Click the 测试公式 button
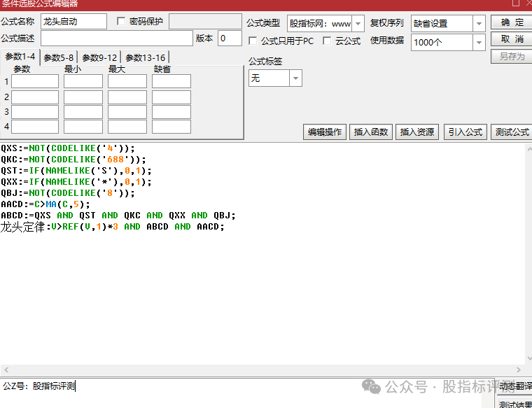 click(512, 132)
